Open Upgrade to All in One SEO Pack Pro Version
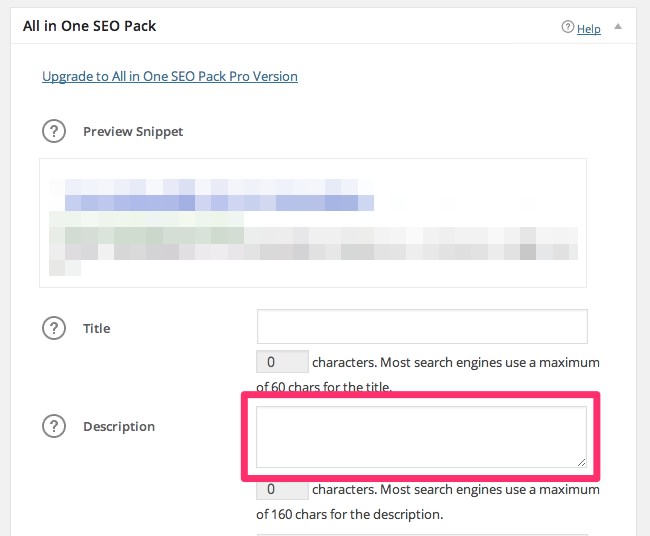Image resolution: width=650 pixels, height=536 pixels. pos(170,76)
